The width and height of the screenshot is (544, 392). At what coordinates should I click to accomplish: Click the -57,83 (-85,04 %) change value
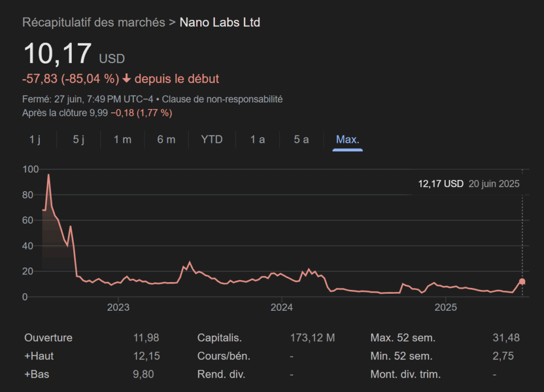click(71, 79)
